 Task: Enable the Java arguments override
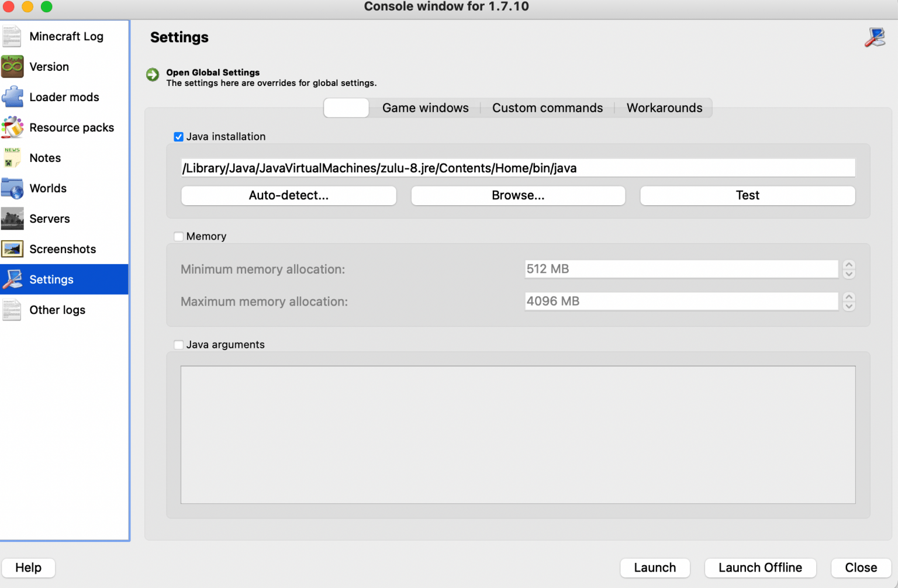pos(179,344)
